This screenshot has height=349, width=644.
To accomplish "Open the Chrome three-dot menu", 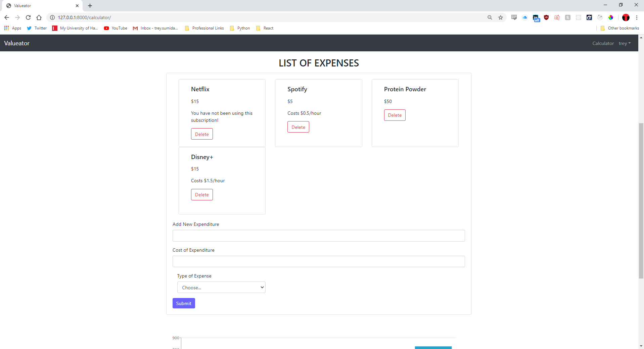I will [637, 17].
